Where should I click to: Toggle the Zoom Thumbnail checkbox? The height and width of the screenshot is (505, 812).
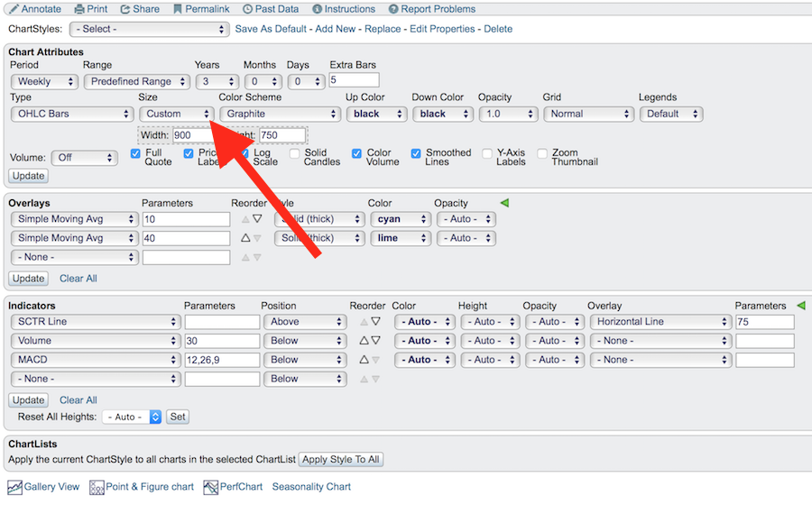coord(543,153)
